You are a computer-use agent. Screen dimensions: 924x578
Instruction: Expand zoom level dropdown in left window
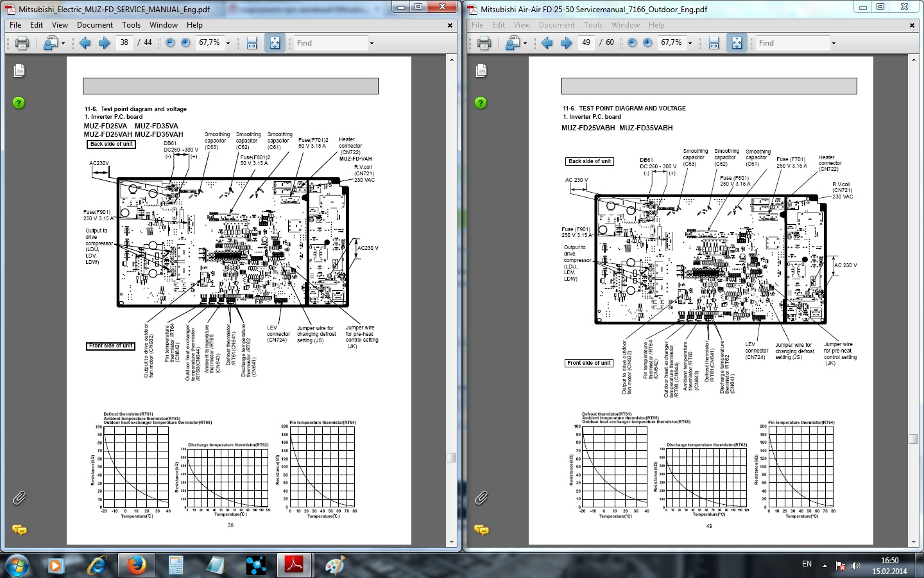pos(228,43)
